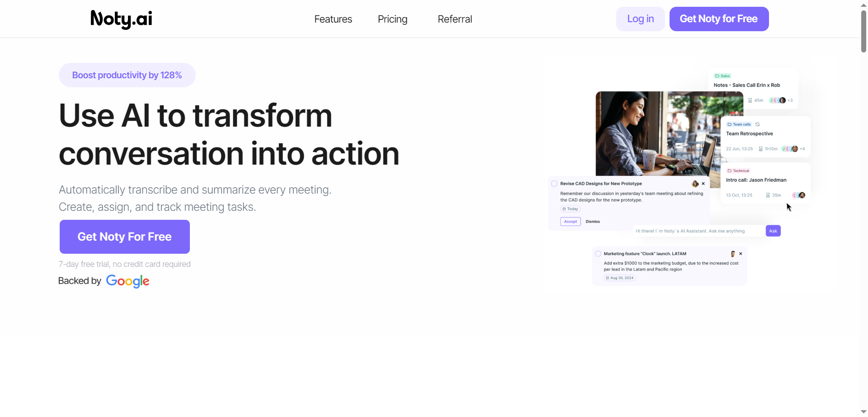Click the +3 participants count
Screen dimensions: 868x417
click(x=790, y=100)
